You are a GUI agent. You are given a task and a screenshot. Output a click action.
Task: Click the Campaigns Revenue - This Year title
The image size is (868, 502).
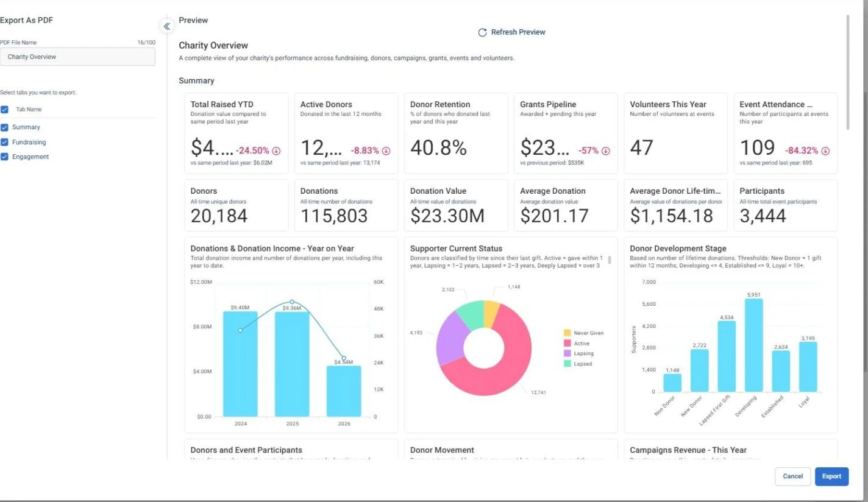[x=688, y=450]
